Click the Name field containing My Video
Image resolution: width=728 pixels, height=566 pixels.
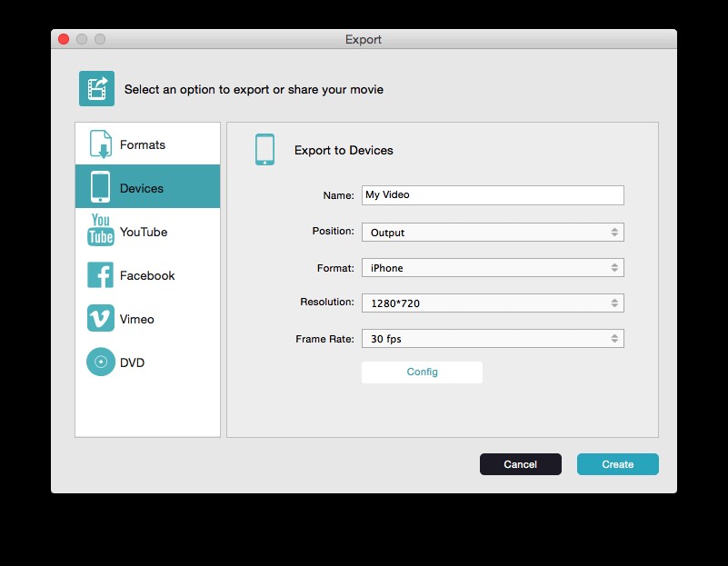(493, 195)
